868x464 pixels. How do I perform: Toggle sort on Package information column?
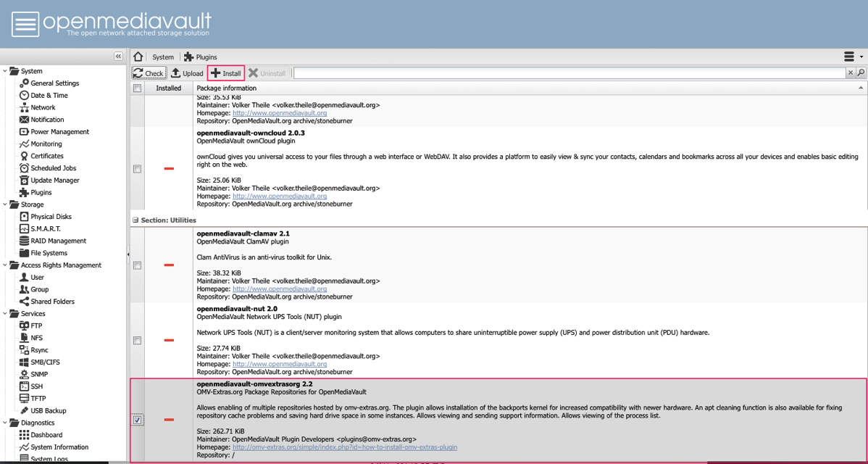pyautogui.click(x=530, y=88)
